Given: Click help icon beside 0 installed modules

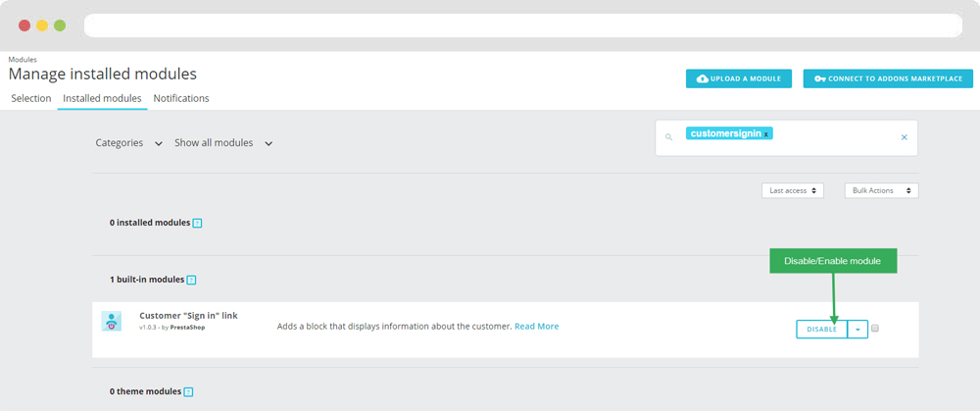Looking at the screenshot, I should pyautogui.click(x=197, y=224).
